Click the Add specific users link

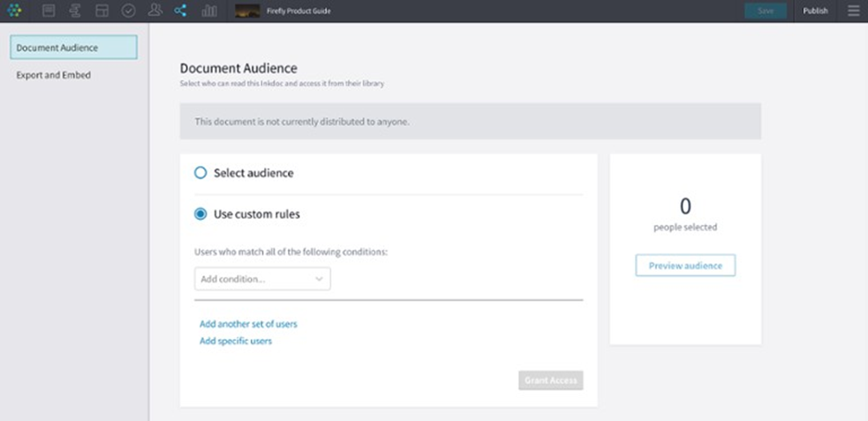pyautogui.click(x=236, y=341)
